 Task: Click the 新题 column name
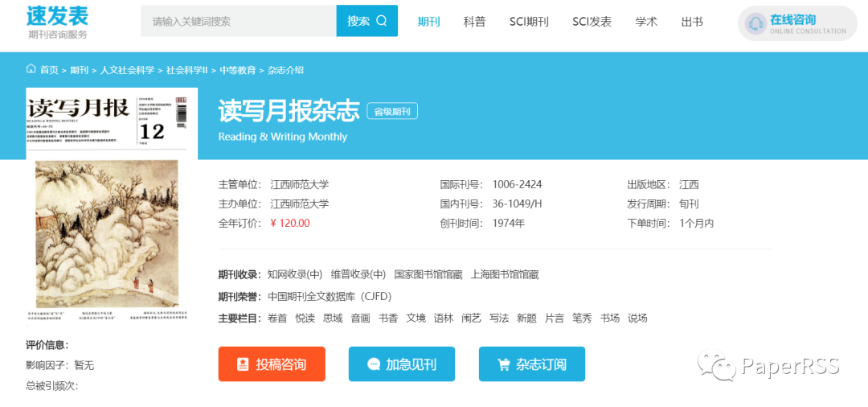(526, 319)
